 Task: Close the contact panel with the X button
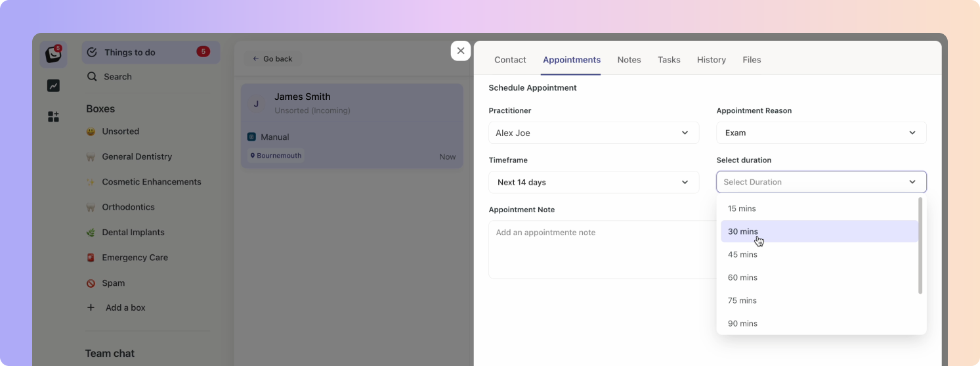(461, 51)
